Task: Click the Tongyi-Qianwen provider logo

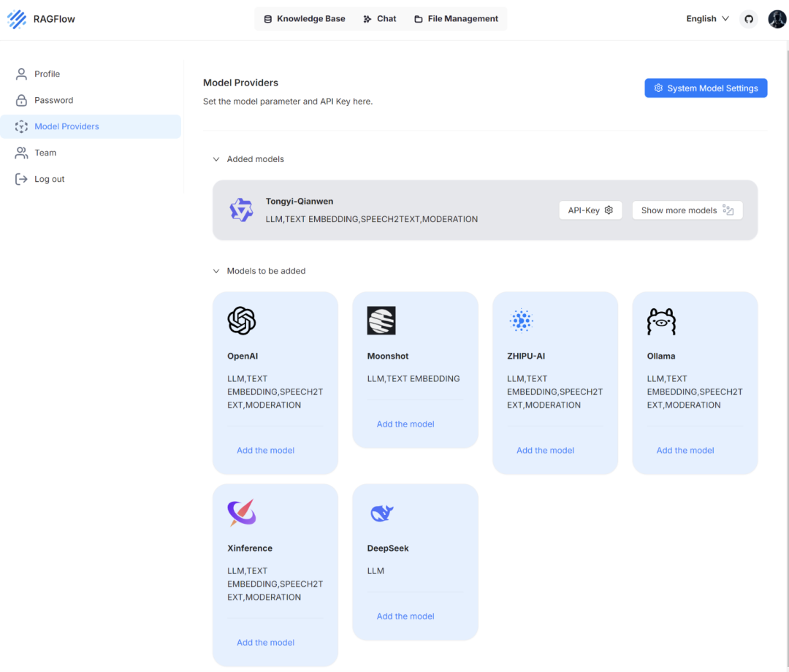Action: pyautogui.click(x=242, y=210)
